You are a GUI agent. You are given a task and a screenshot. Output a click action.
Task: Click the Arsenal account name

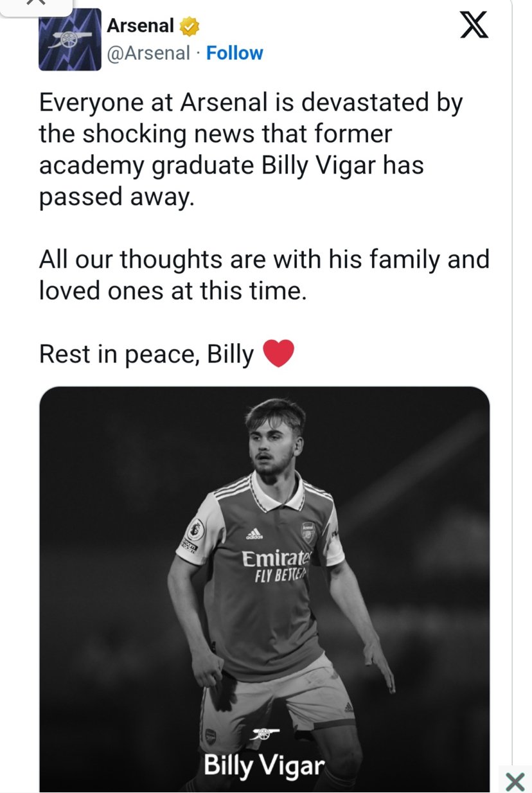[140, 26]
